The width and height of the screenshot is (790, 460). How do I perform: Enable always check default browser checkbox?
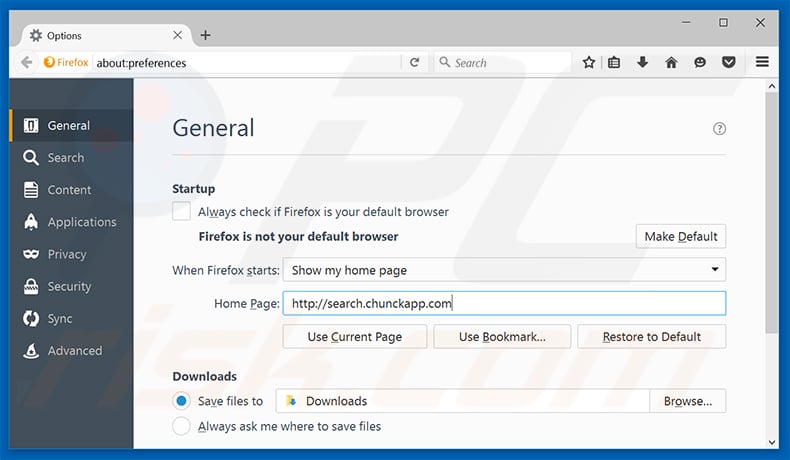[x=181, y=212]
